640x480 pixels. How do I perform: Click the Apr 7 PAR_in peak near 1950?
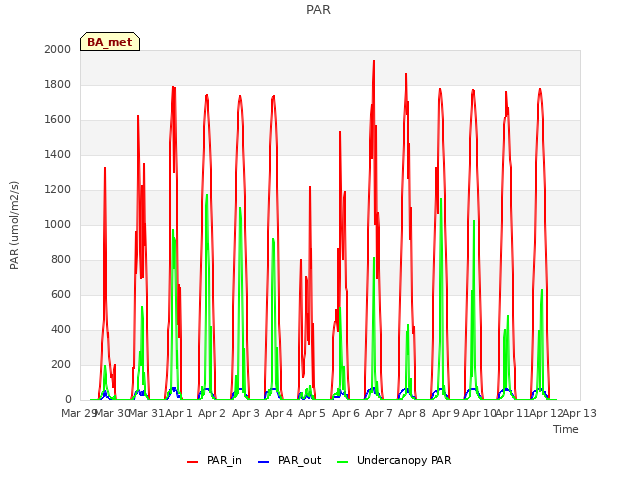pyautogui.click(x=373, y=61)
